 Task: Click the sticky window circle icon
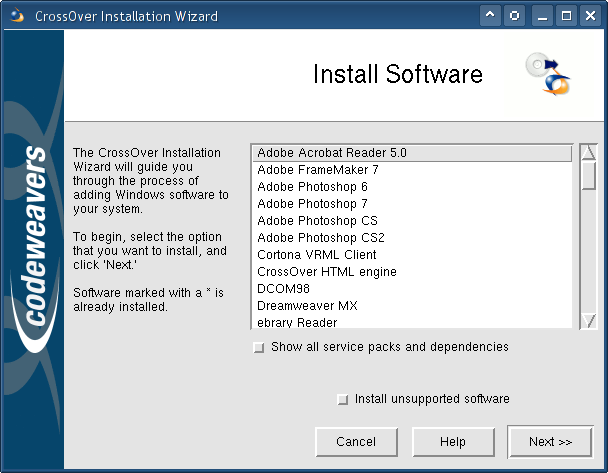[514, 16]
